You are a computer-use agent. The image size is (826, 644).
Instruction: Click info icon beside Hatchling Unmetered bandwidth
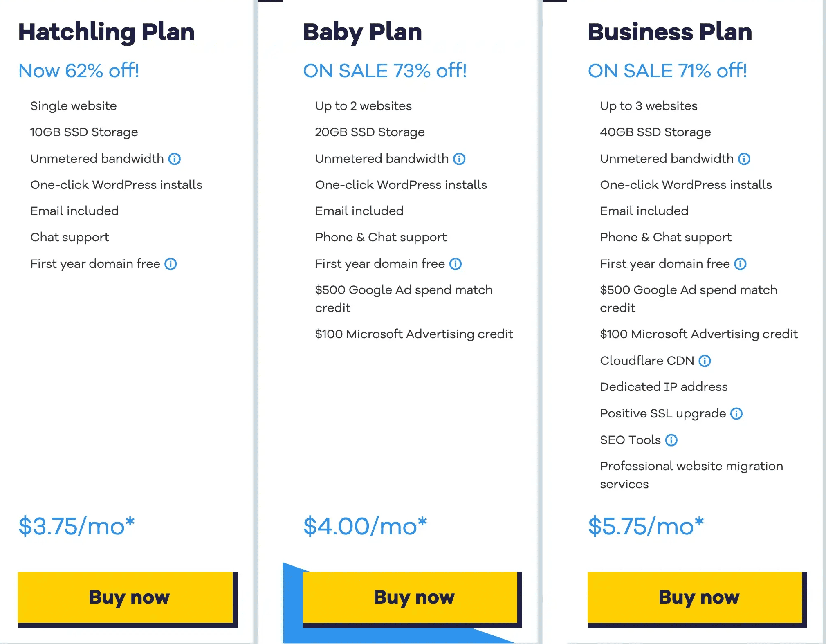(175, 159)
